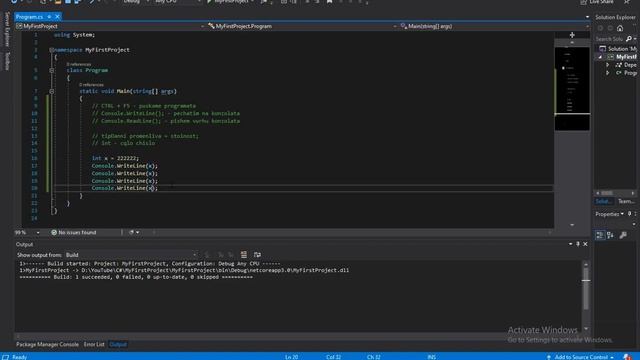Image resolution: width=640 pixels, height=360 pixels.
Task: Collapse the namespace MyFirstProject code block
Action: (x=51, y=50)
